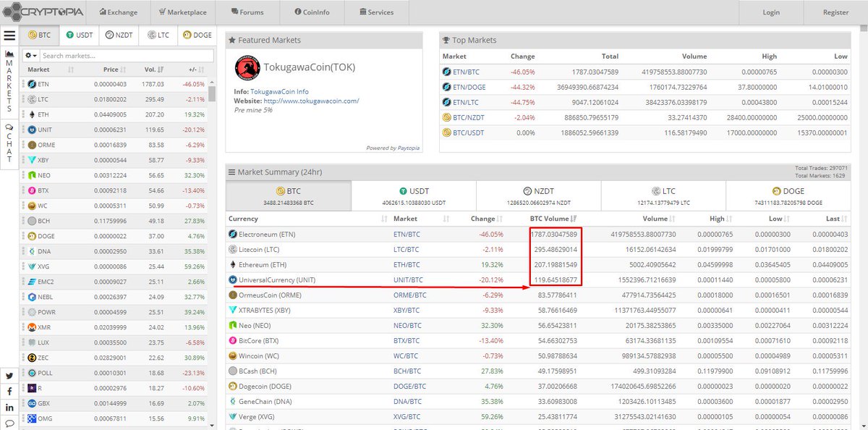Select the ETN coin icon in sidebar list
868x430 pixels.
(32, 84)
